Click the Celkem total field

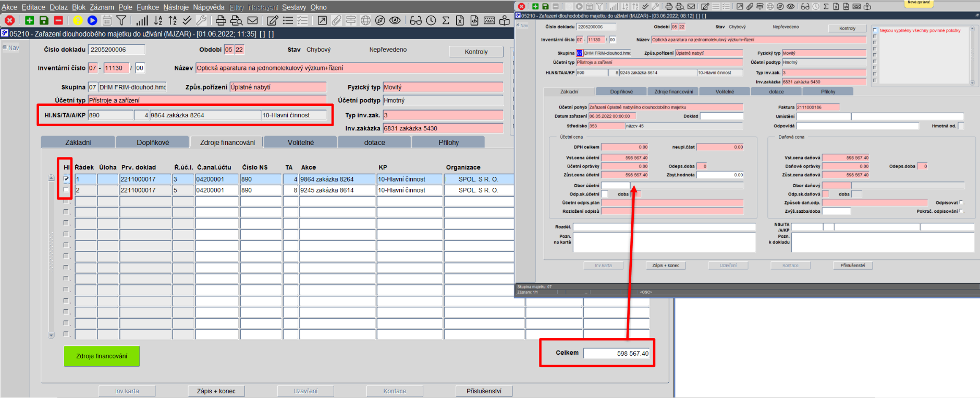click(x=616, y=353)
